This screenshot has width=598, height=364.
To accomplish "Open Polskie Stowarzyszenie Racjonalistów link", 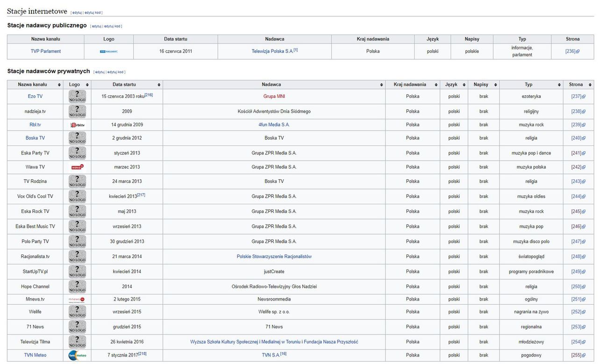I will point(274,257).
